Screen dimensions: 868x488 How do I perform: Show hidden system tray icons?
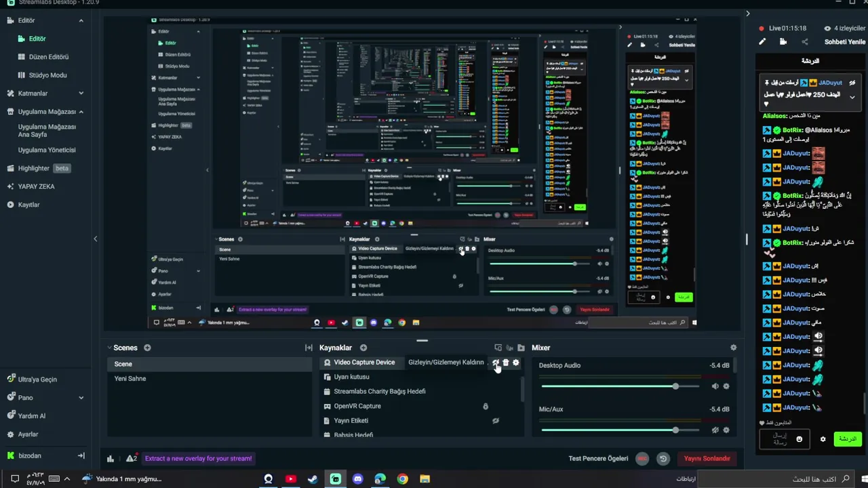[x=66, y=479]
